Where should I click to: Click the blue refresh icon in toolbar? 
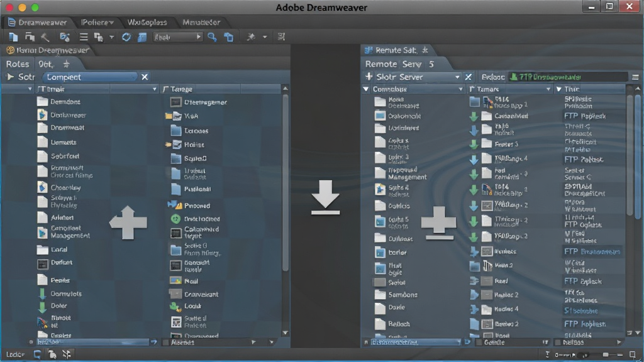[126, 37]
